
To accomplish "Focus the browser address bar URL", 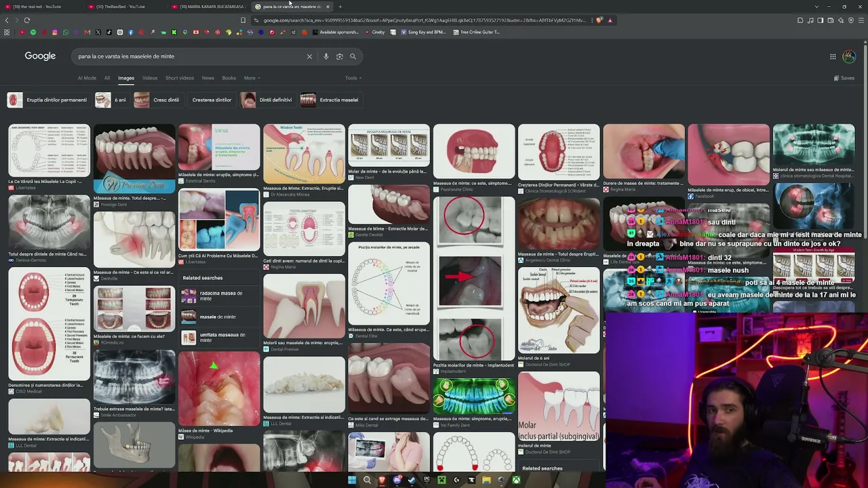I will (425, 20).
